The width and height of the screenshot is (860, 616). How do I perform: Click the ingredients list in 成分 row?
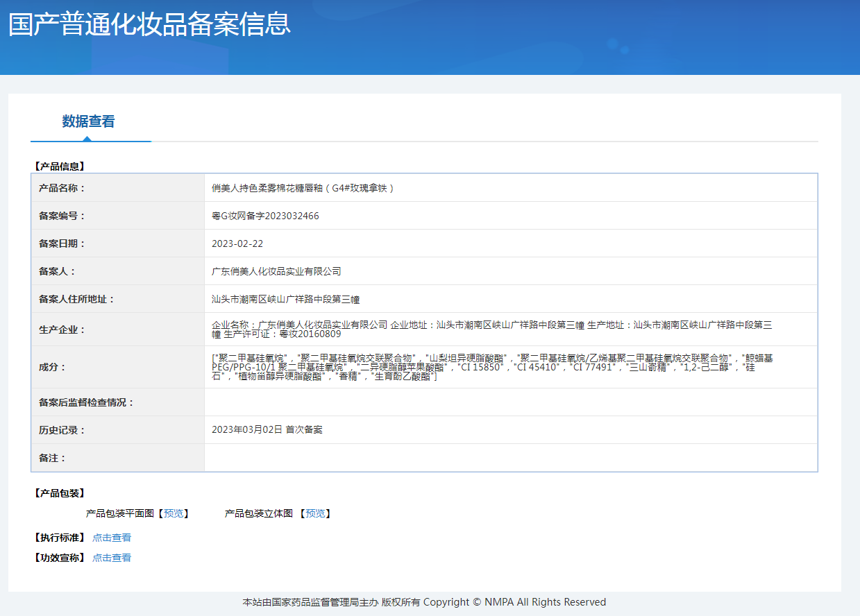tap(491, 367)
